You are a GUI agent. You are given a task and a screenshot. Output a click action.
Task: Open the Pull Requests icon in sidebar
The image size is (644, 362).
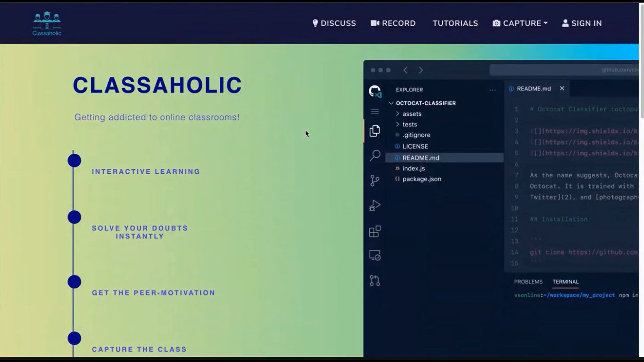pyautogui.click(x=375, y=281)
